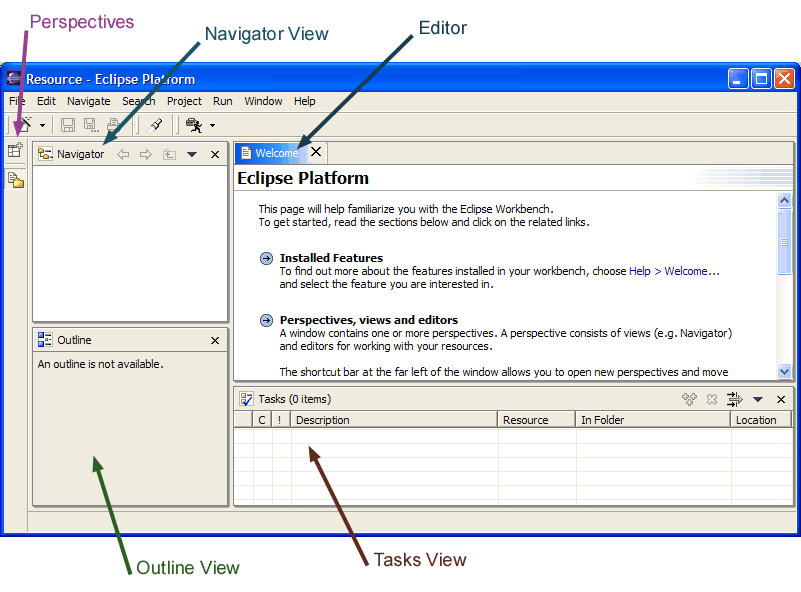This screenshot has height=592, width=801.
Task: Click the Welcome page scroll down arrow
Action: click(784, 370)
